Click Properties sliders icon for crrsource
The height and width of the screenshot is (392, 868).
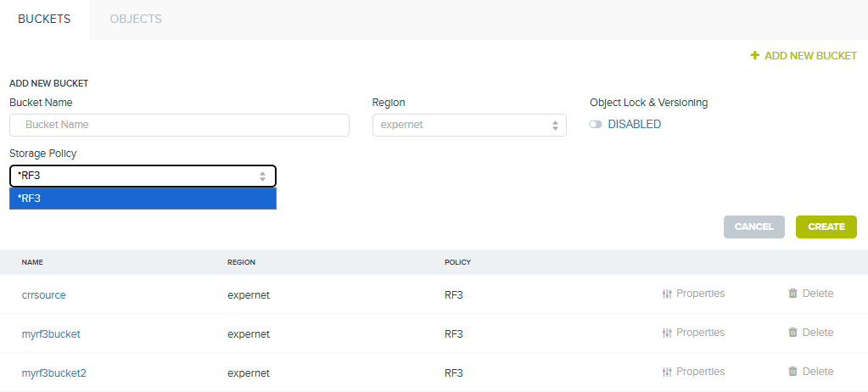tap(667, 294)
